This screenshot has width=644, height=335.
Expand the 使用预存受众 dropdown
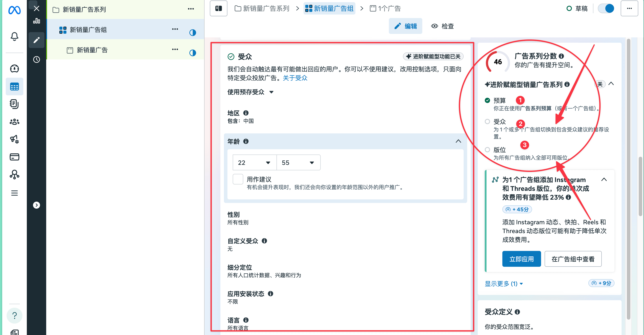250,92
